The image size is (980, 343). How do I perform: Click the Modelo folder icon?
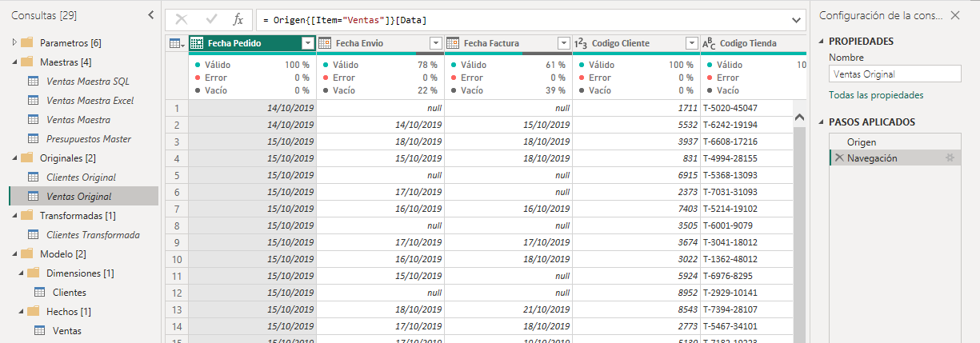(x=26, y=253)
